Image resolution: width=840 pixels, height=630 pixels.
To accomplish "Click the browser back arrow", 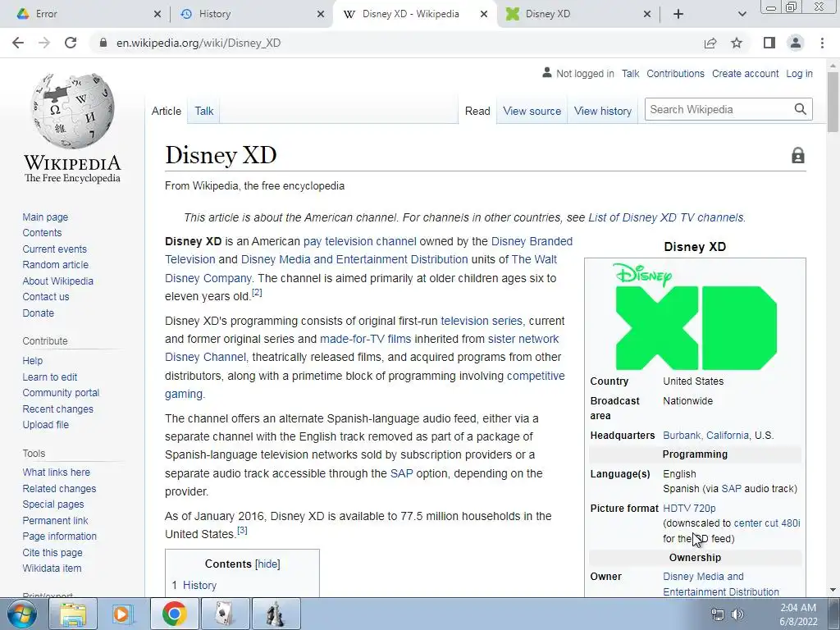I will (x=18, y=43).
